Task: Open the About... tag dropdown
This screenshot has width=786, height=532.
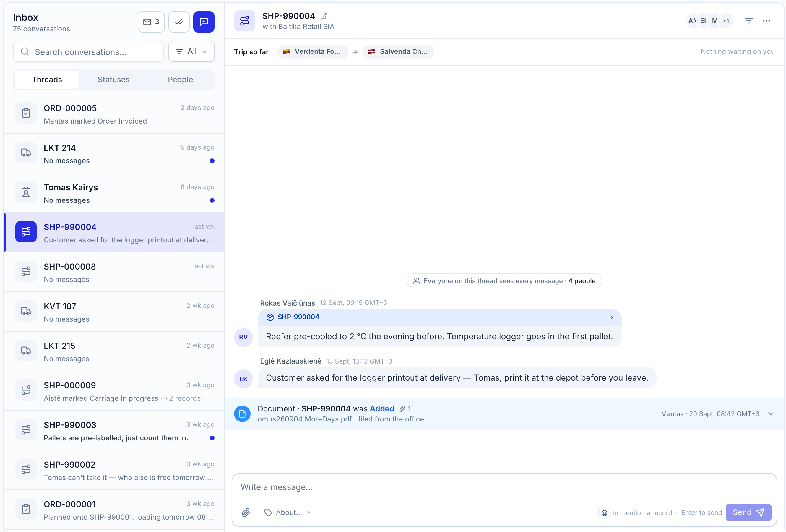Action: coord(288,512)
